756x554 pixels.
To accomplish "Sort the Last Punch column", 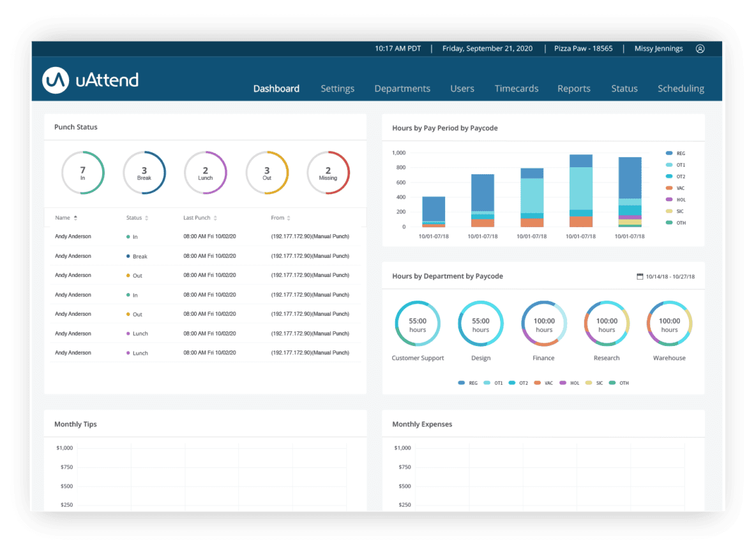I will coord(201,217).
